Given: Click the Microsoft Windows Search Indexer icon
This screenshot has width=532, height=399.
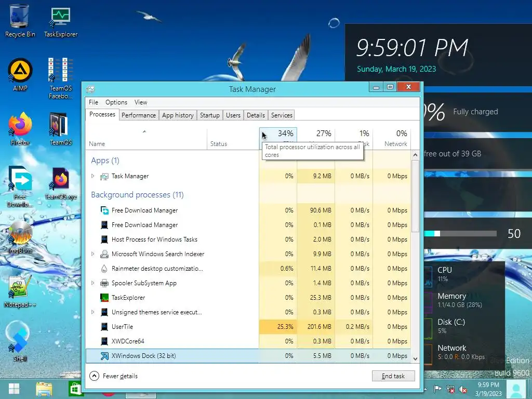Looking at the screenshot, I should [104, 254].
